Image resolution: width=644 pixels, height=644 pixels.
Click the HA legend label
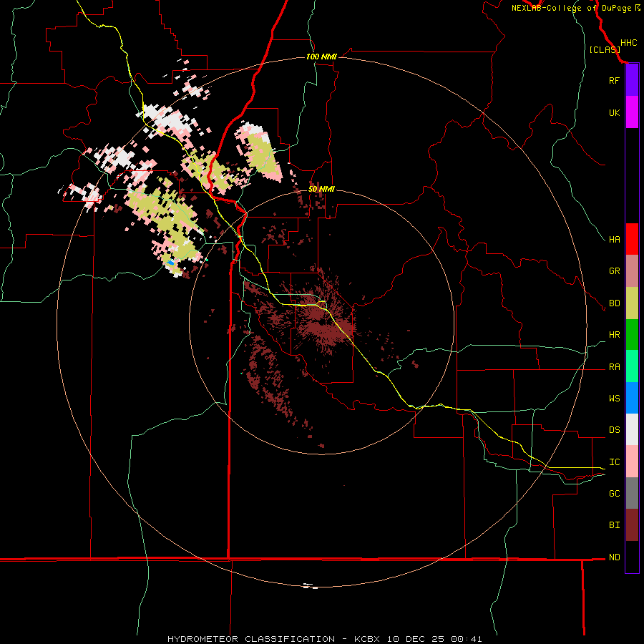(x=614, y=240)
